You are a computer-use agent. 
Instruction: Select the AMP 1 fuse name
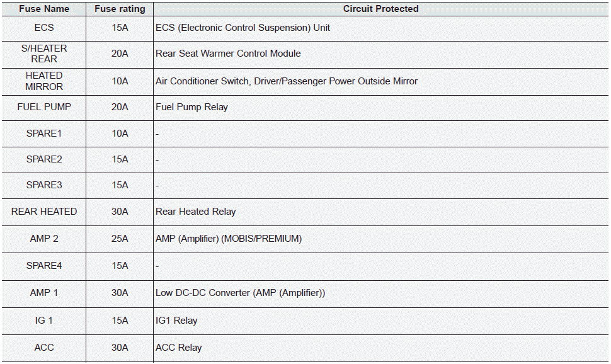(x=44, y=293)
